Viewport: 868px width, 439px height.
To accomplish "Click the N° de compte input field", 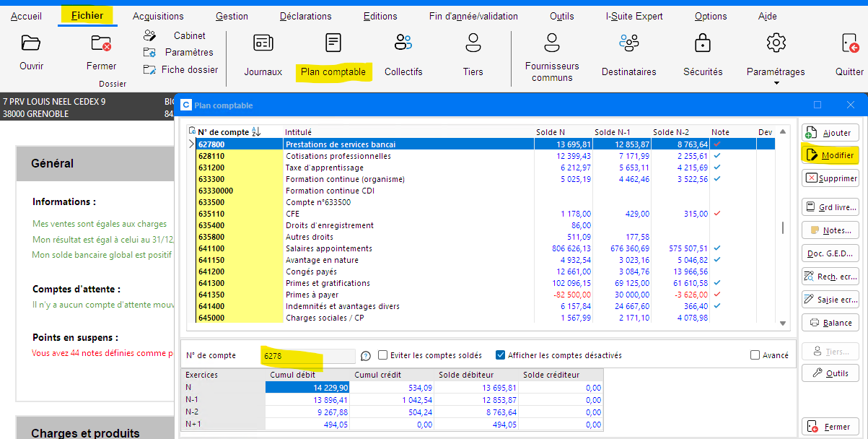I will coord(308,356).
